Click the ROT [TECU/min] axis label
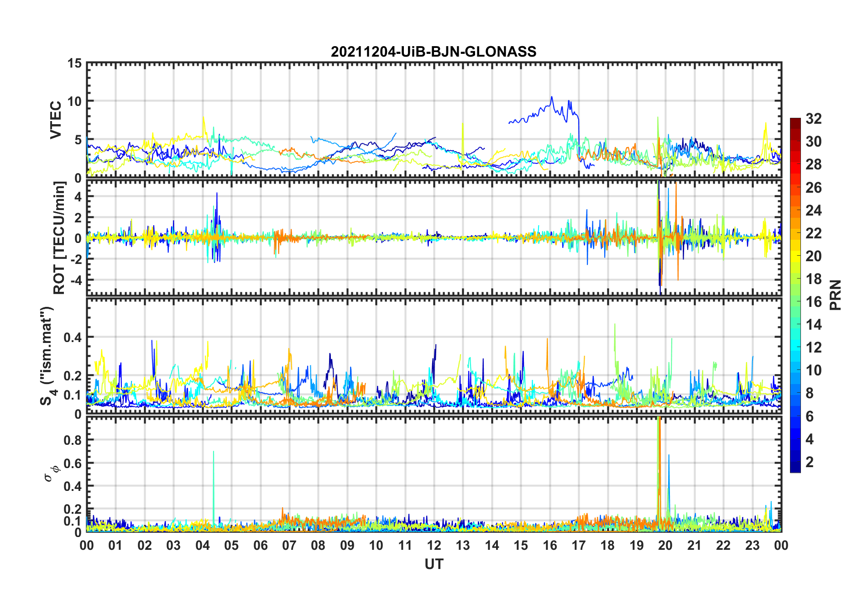 [59, 238]
